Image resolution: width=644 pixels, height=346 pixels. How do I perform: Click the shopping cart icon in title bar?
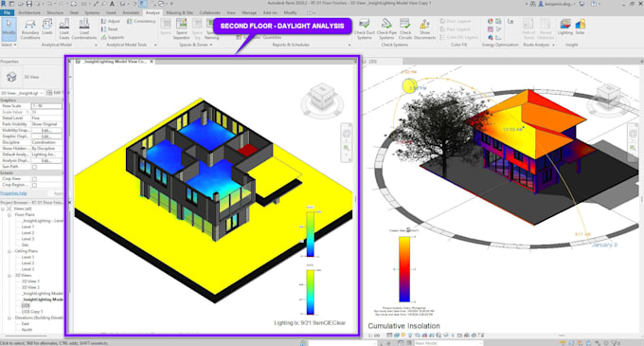pos(581,4)
